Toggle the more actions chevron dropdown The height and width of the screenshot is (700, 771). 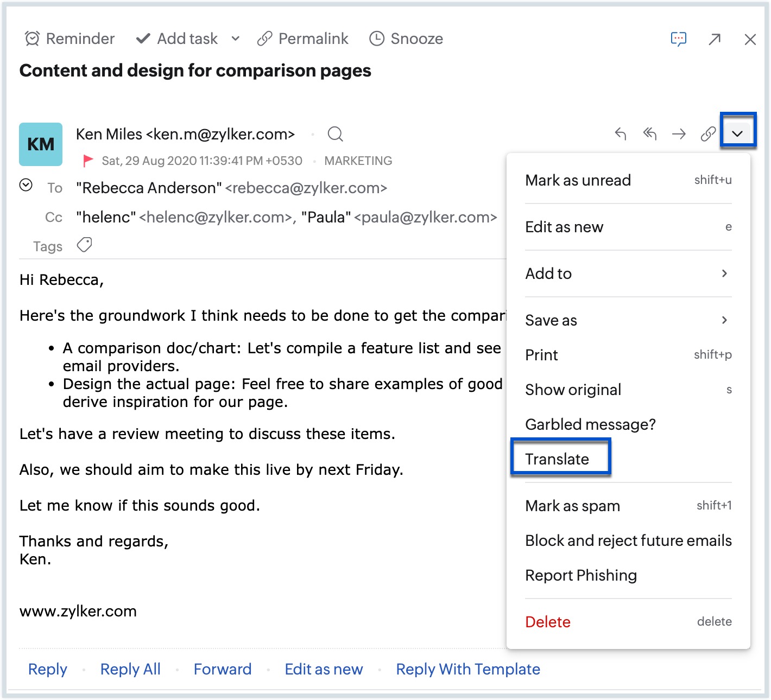737,133
